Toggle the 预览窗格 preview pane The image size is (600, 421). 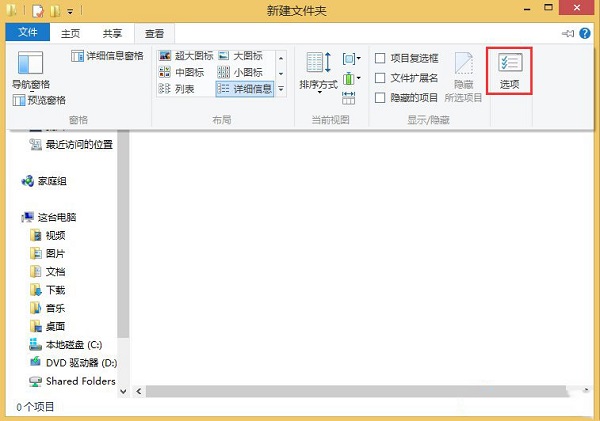coord(40,100)
